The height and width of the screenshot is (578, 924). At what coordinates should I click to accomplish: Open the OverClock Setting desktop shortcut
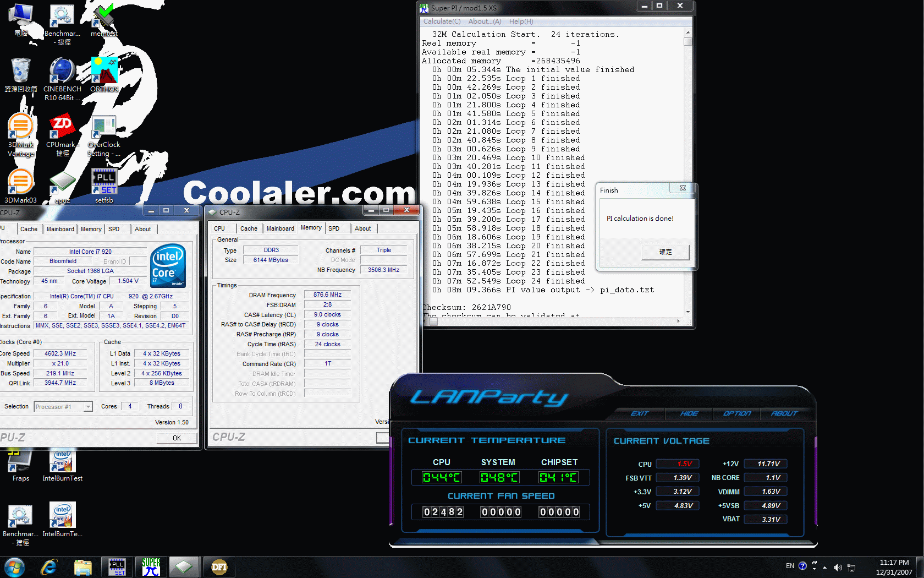104,135
